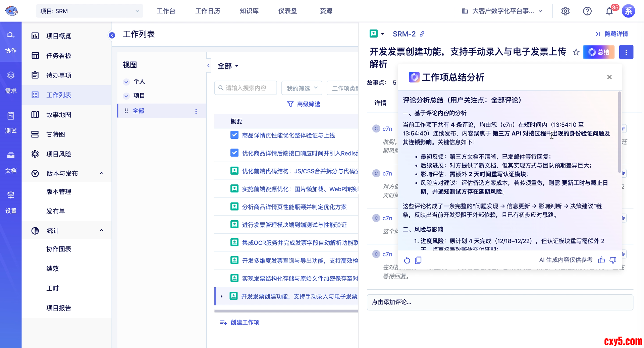644x348 pixels.
Task: Toggle checkbox for 商品详情页性能优化整体验证与上线
Action: 234,135
